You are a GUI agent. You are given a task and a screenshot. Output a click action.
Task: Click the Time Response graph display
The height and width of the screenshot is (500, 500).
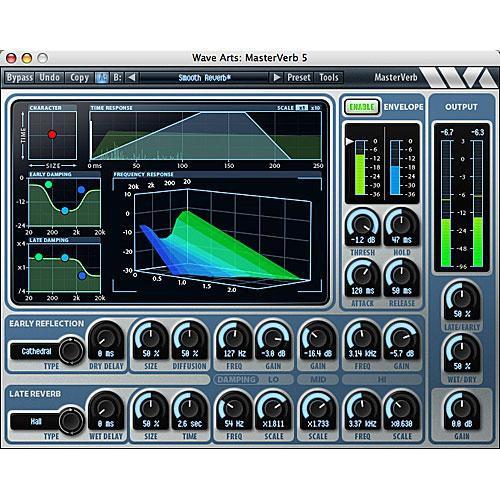pyautogui.click(x=206, y=136)
